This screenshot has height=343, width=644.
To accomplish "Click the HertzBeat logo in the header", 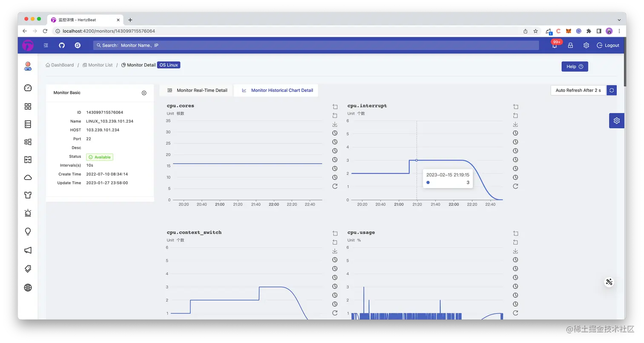I will click(28, 45).
